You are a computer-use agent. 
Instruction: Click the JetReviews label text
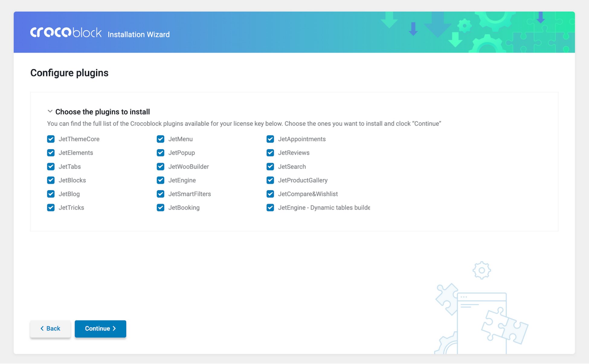[294, 153]
